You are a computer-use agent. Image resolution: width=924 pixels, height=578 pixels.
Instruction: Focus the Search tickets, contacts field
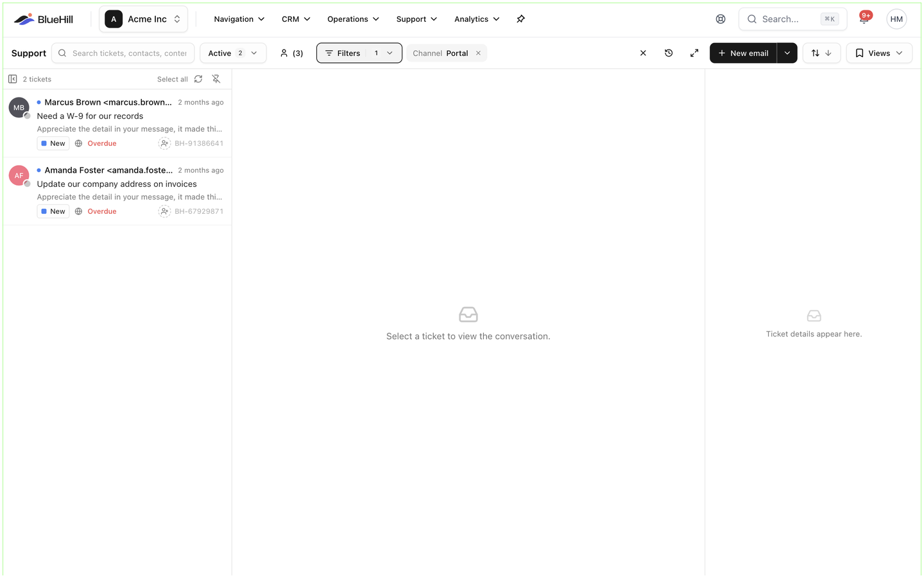123,53
